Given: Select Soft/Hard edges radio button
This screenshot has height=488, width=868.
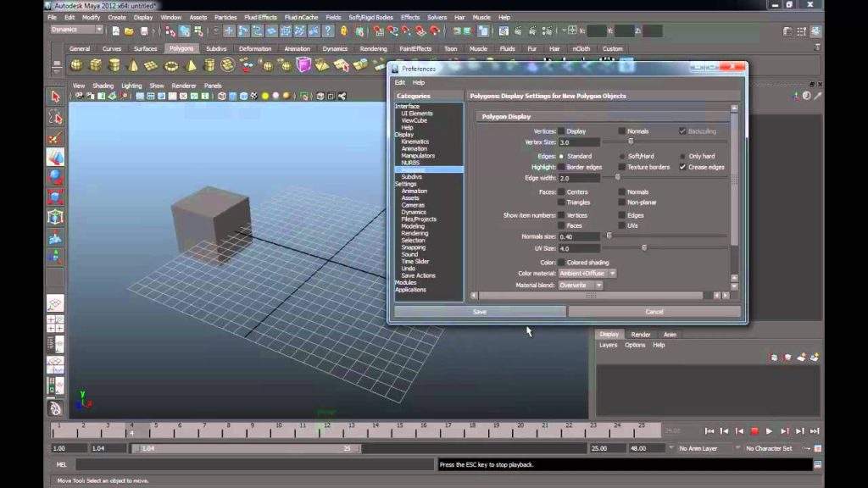Looking at the screenshot, I should 621,157.
